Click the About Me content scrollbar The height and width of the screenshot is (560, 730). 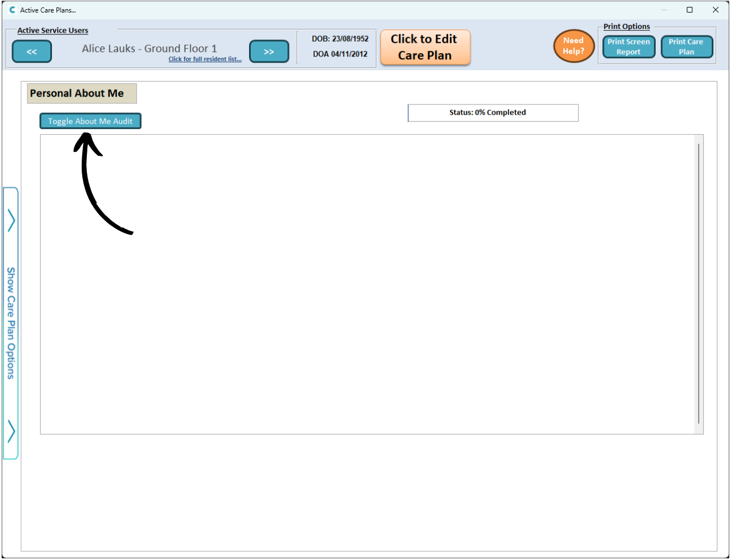pyautogui.click(x=698, y=284)
